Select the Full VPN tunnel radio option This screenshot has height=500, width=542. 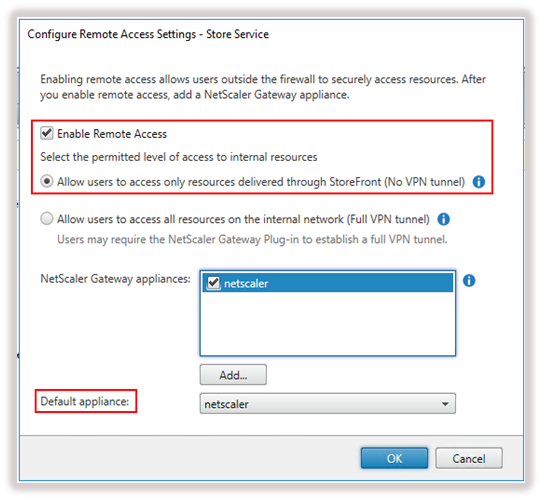[47, 219]
